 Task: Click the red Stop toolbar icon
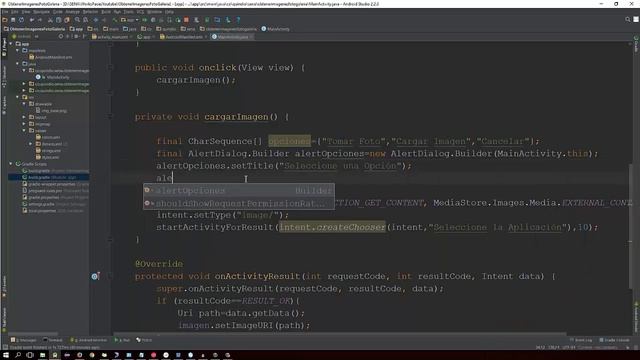coord(187,20)
